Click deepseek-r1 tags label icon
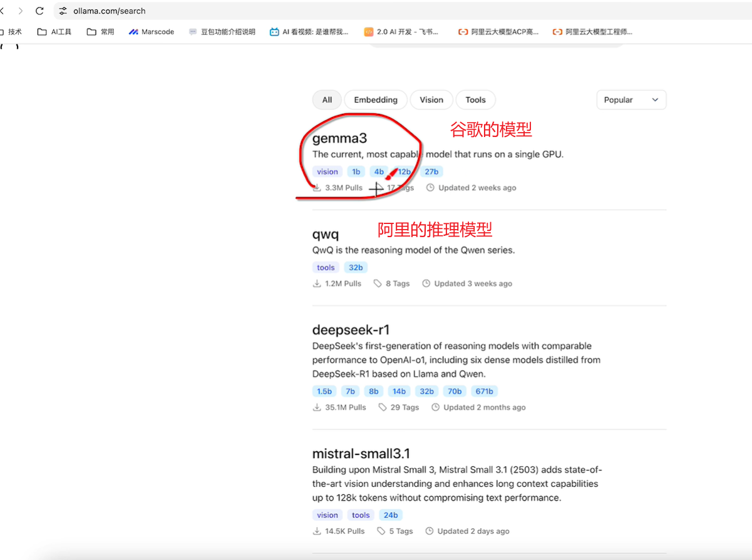Viewport: 752px width, 560px height. [x=383, y=407]
